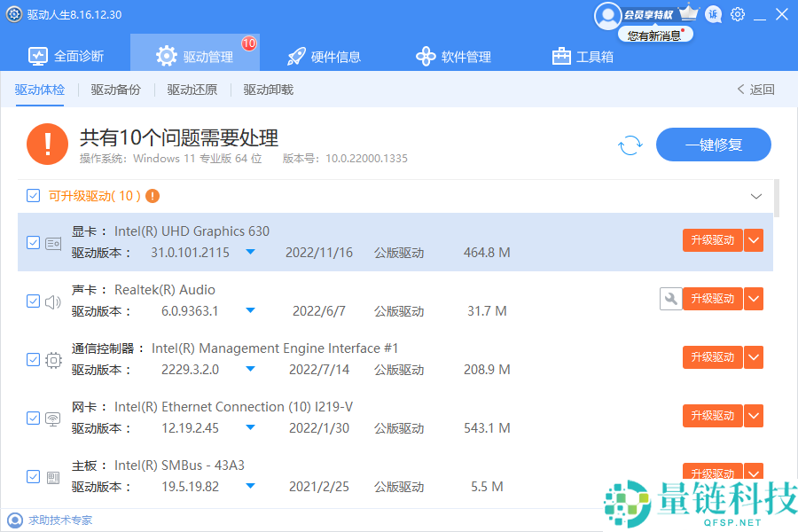Open version dropdown for 12.19.2.45
The width and height of the screenshot is (798, 532).
(x=250, y=427)
